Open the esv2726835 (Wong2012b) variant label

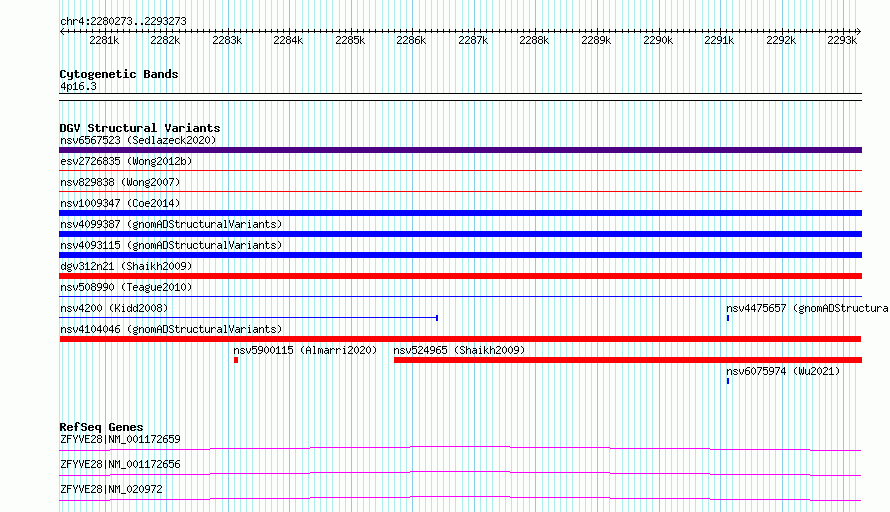click(x=126, y=161)
